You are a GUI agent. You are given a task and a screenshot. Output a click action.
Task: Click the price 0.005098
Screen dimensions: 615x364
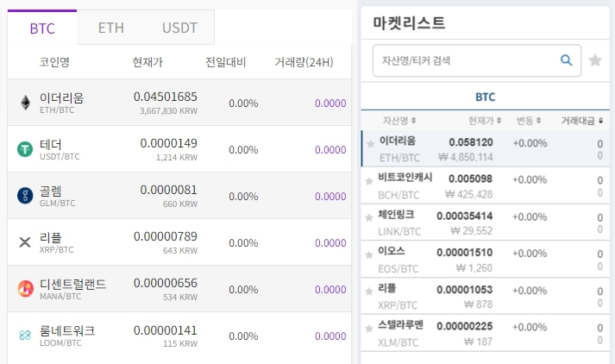coord(470,179)
